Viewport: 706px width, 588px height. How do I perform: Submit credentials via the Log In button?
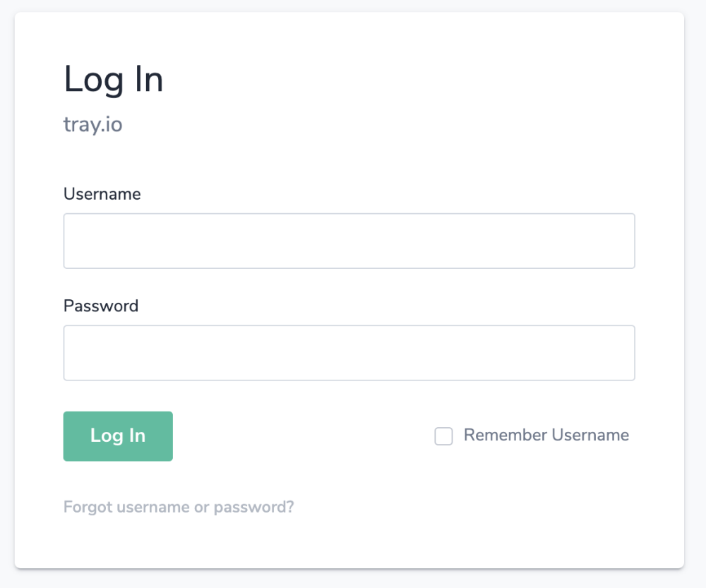(117, 436)
